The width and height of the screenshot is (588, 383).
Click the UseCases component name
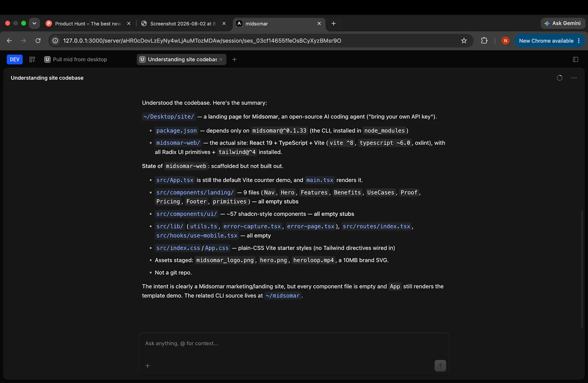tap(381, 192)
